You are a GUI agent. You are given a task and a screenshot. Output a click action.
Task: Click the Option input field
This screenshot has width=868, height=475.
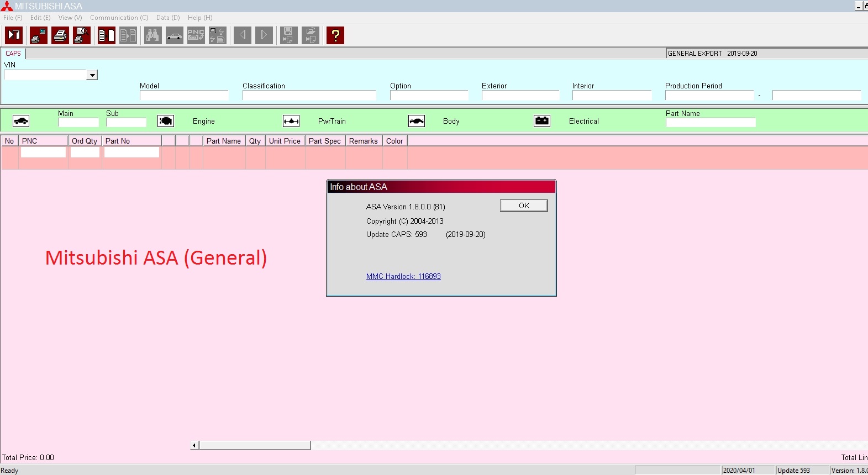click(429, 95)
